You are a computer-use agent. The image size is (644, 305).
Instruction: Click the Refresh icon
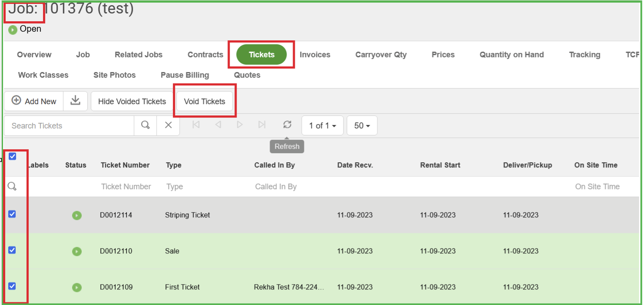coord(287,125)
